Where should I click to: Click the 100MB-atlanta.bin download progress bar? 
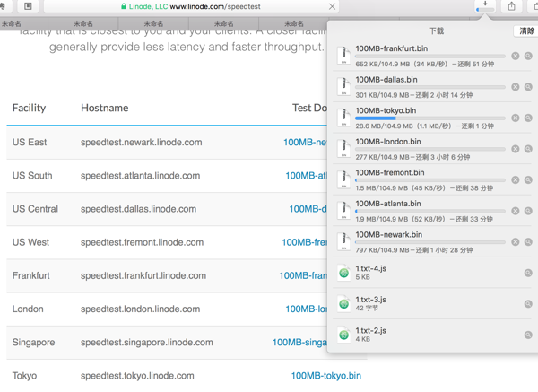pyautogui.click(x=430, y=211)
